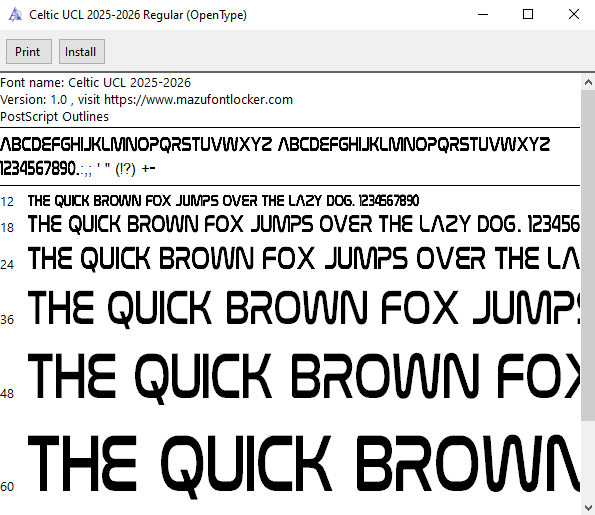Viewport: 595px width, 515px height.
Task: Click the size label 24
Action: pos(7,265)
